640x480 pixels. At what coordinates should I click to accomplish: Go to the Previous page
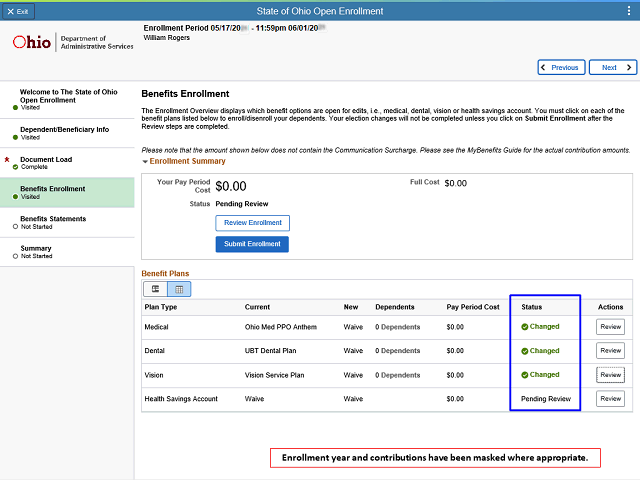(561, 67)
